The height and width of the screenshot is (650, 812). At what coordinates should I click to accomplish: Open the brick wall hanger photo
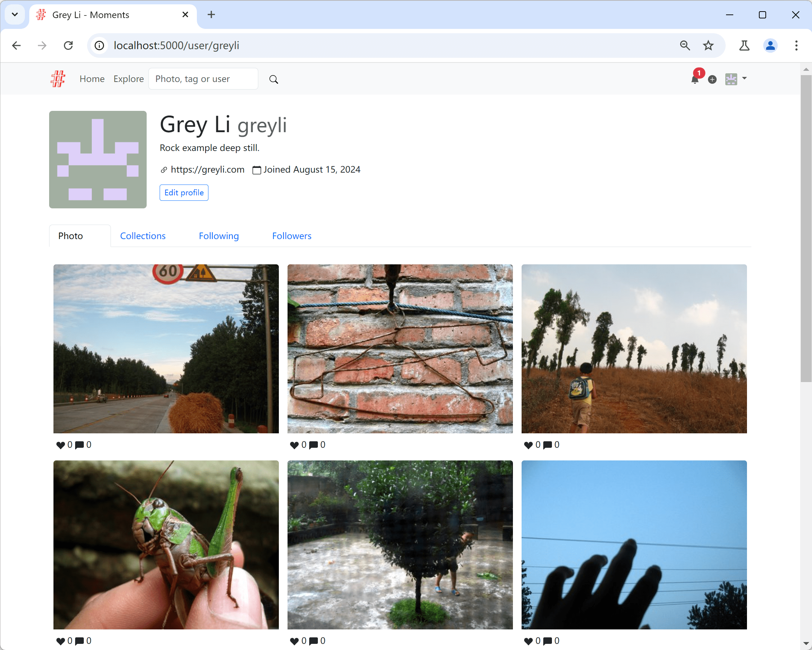pyautogui.click(x=400, y=349)
